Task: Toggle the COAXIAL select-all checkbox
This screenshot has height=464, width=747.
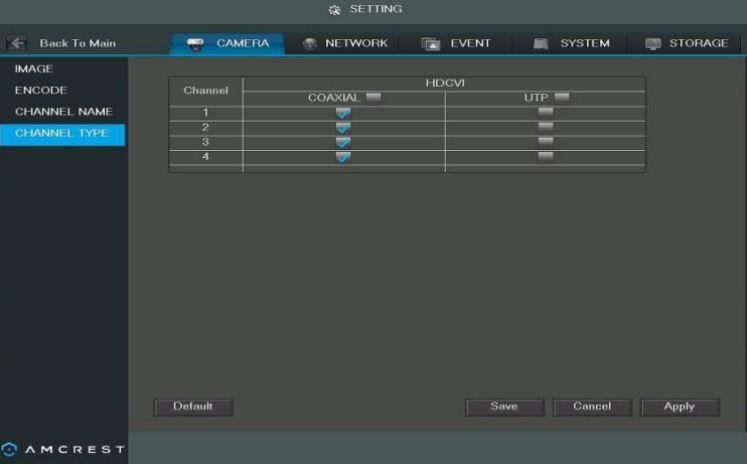Action: 374,98
